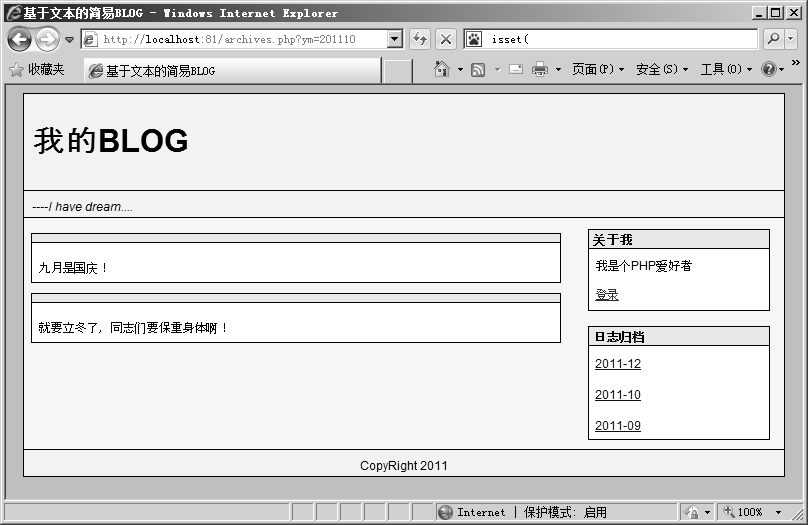Click the post text 九月是国庆！
The width and height of the screenshot is (808, 525).
coord(73,268)
